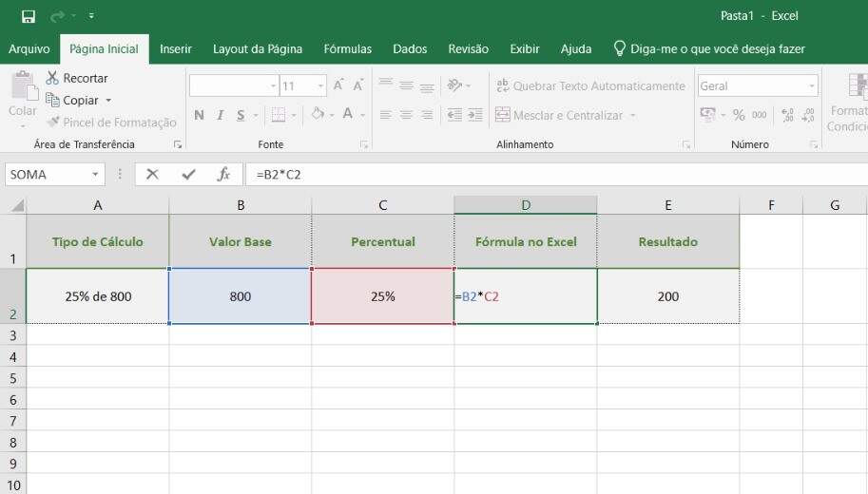The width and height of the screenshot is (868, 494).
Task: Click thousands separator (000) icon
Action: tap(759, 115)
